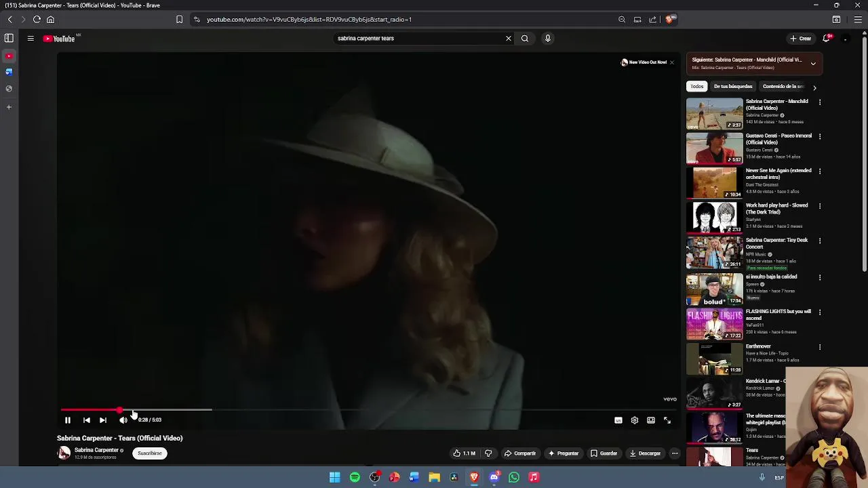Open options for Never See Me Again

click(820, 171)
